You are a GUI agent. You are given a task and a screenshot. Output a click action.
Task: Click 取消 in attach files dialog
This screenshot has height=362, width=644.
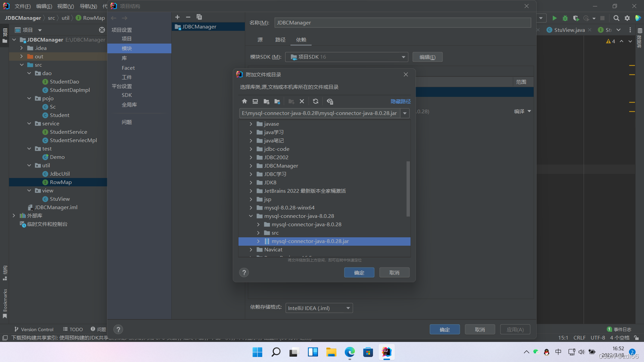pos(394,273)
